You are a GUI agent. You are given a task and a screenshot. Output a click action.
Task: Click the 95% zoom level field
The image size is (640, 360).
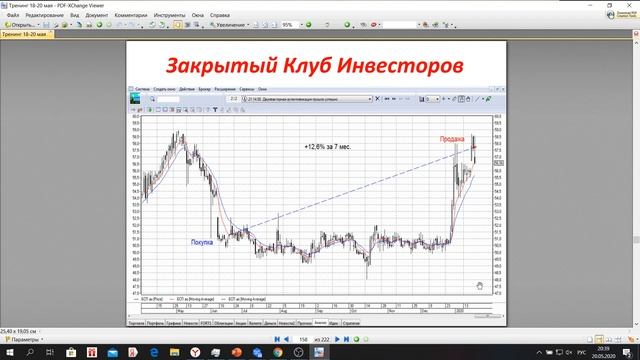point(290,25)
